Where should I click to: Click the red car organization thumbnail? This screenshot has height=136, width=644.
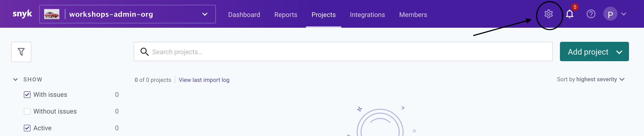52,14
